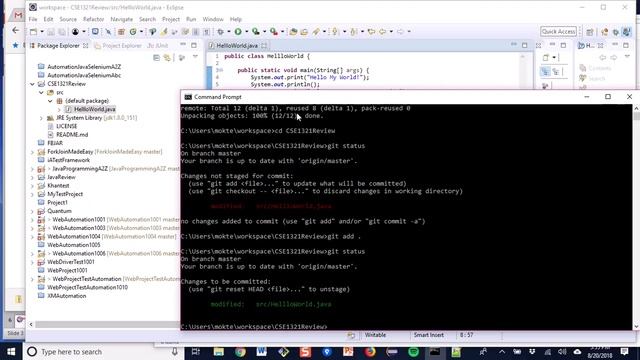This screenshot has width=640, height=360.
Task: Click the External Tools red toolbox run icon
Action: pyautogui.click(x=274, y=31)
